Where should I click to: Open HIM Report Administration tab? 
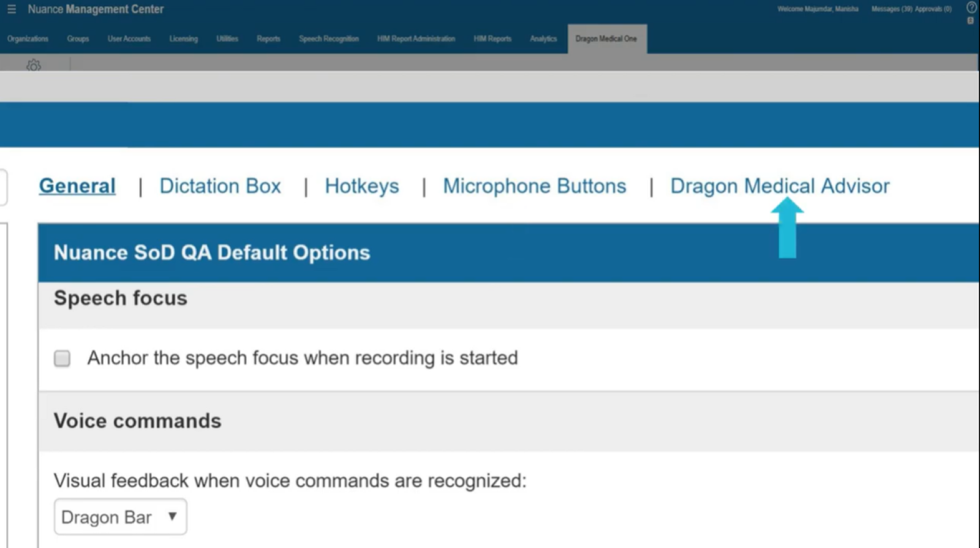click(416, 39)
